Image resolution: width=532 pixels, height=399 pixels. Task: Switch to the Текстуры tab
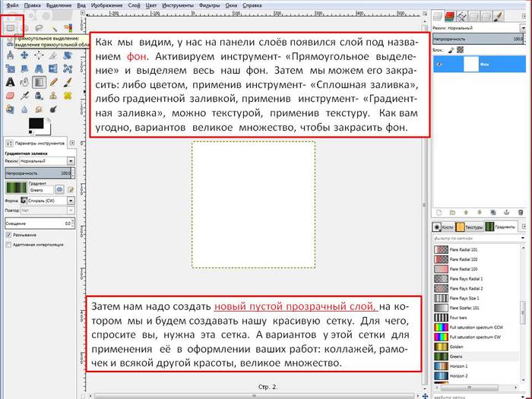click(470, 227)
